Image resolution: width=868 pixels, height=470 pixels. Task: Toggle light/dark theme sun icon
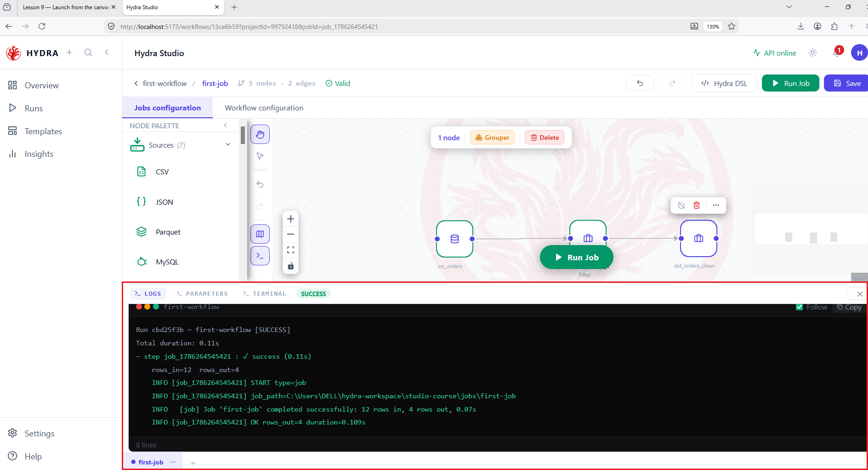(813, 53)
